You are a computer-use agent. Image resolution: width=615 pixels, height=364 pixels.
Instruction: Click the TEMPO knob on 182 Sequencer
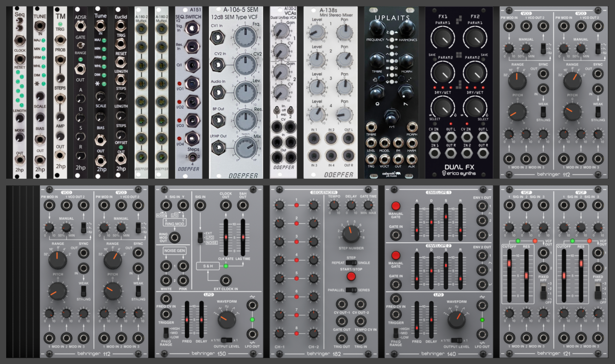pos(335,206)
